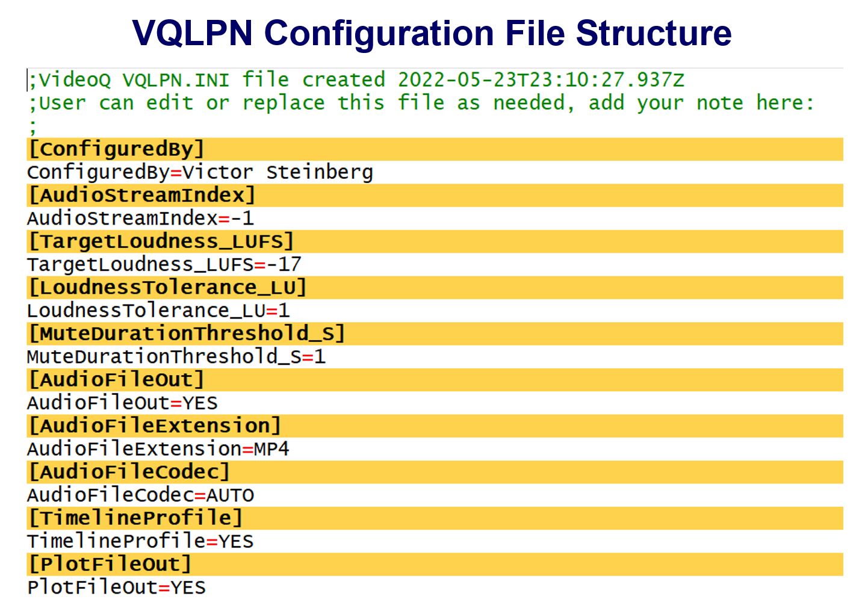Click the AudioFileCodec=AUTO line

pos(140,495)
